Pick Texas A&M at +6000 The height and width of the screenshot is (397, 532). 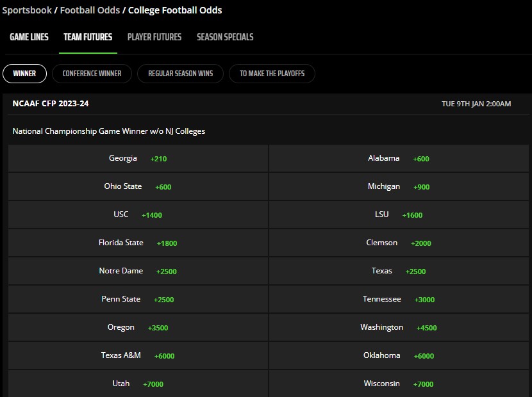pos(138,355)
